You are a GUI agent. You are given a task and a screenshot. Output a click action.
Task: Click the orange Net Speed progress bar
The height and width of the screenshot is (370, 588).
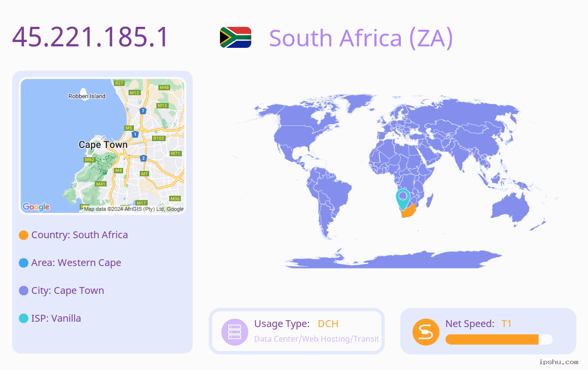492,340
